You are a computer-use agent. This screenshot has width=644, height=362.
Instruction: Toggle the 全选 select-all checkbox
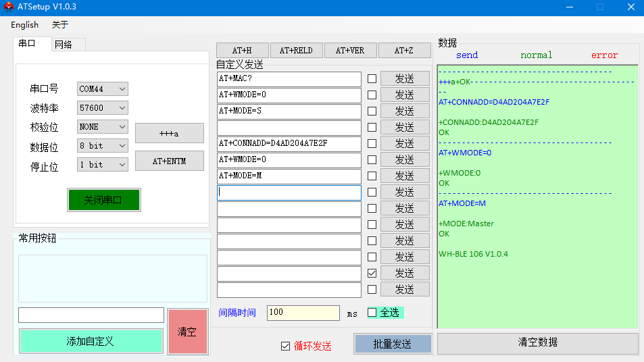click(372, 313)
